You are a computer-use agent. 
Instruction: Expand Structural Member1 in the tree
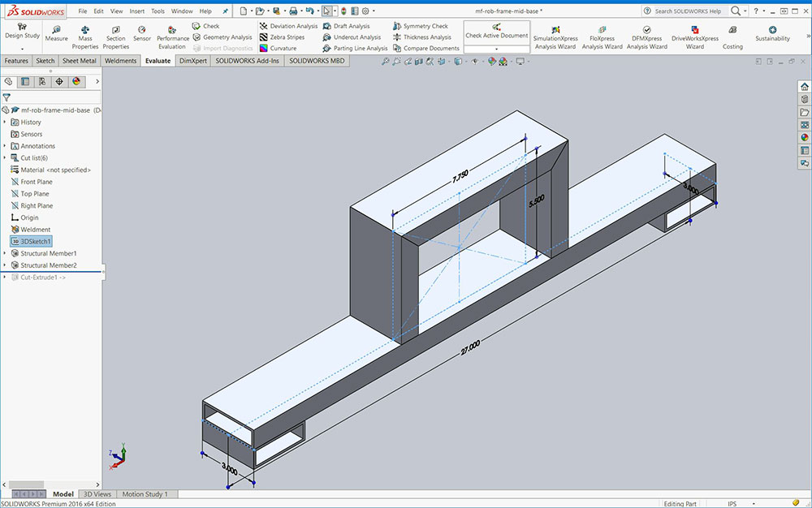[5, 253]
